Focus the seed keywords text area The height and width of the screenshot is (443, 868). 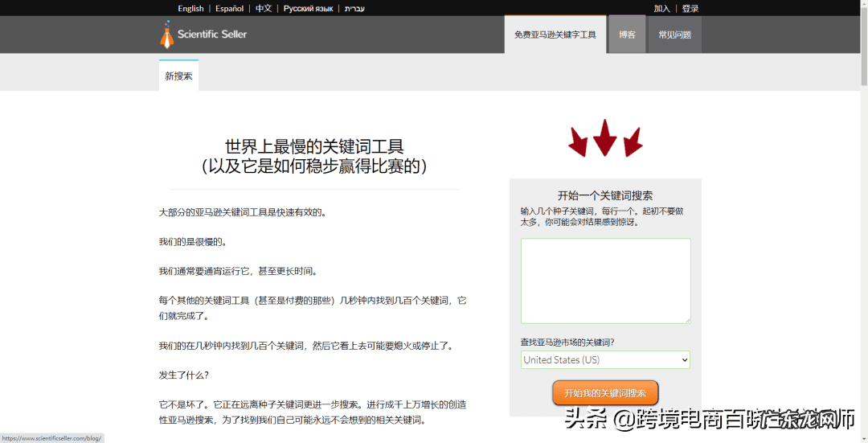604,281
